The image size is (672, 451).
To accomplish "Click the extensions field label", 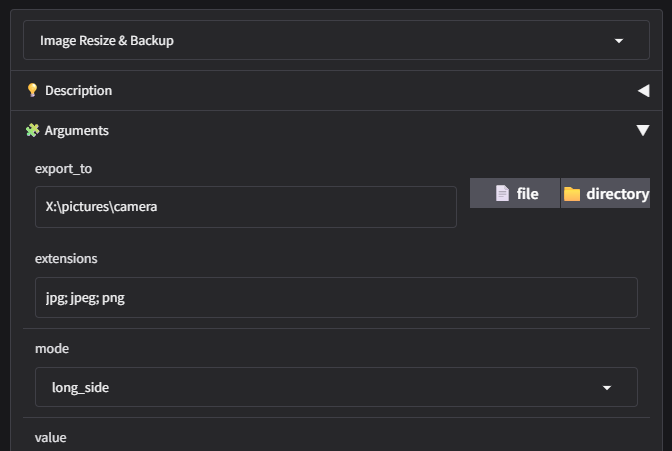I will 66,259.
